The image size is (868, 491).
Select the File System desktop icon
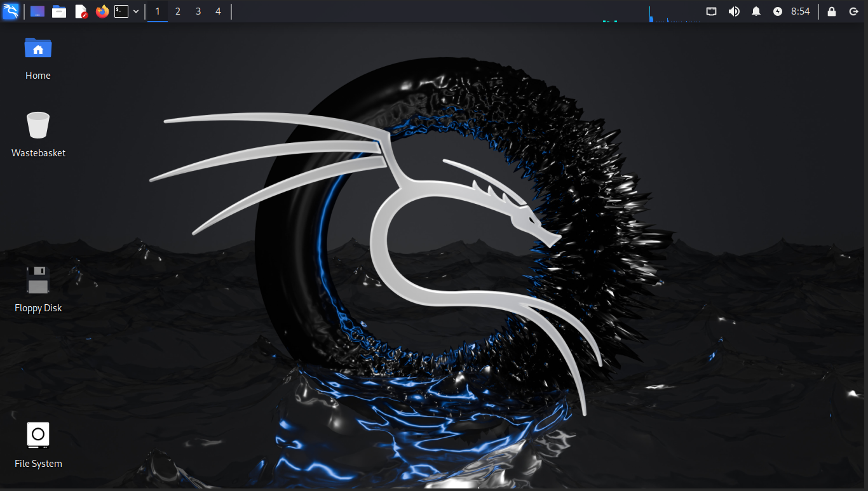[x=38, y=435]
